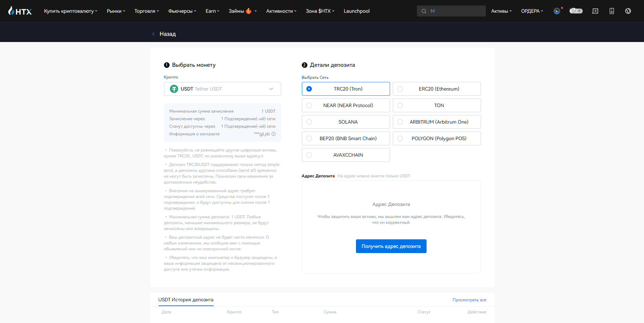Expand the ОРДЕРА dropdown menu
Viewport: 644px width, 323px height.
click(532, 11)
